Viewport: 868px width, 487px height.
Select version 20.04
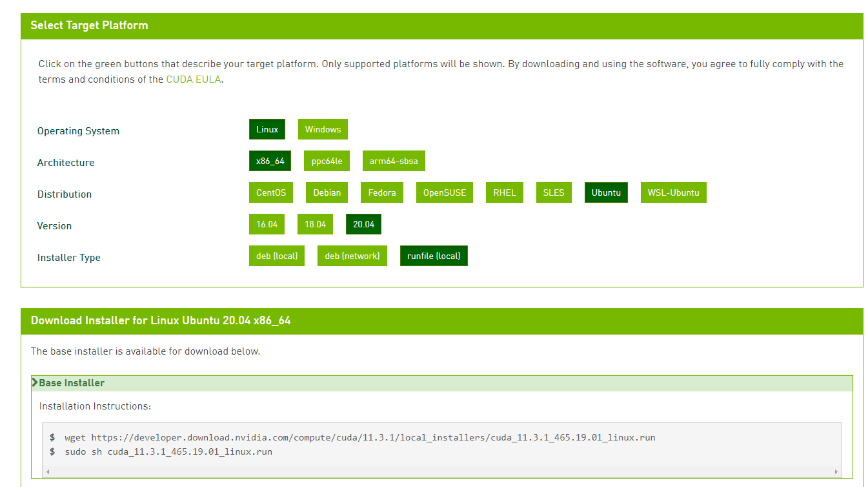(364, 224)
